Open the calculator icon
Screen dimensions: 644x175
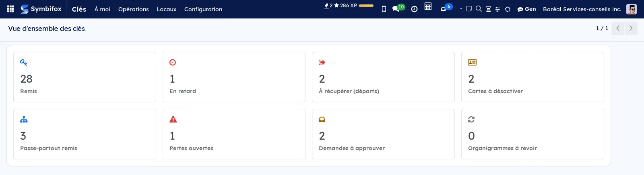(x=428, y=6)
